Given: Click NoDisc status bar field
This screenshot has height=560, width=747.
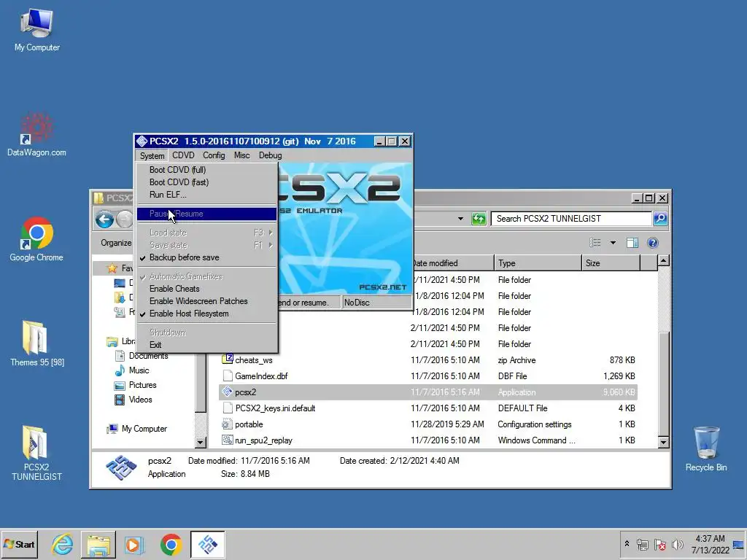Looking at the screenshot, I should [x=376, y=303].
